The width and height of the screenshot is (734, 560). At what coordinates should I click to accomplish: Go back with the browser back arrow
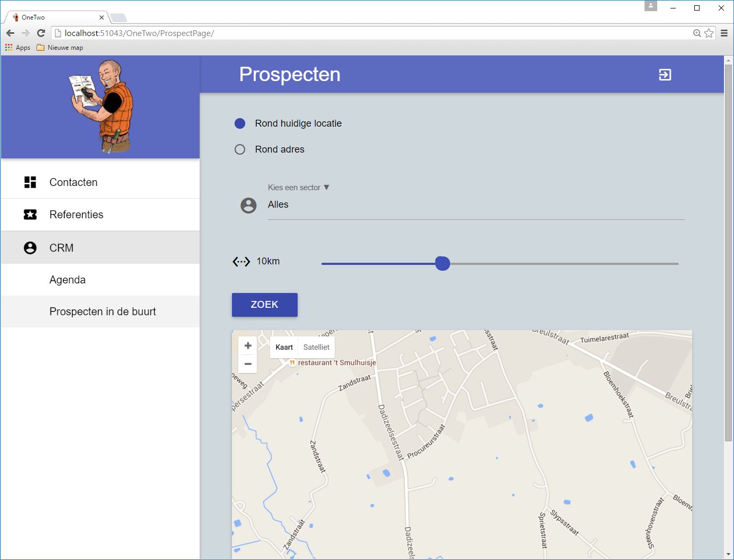11,33
